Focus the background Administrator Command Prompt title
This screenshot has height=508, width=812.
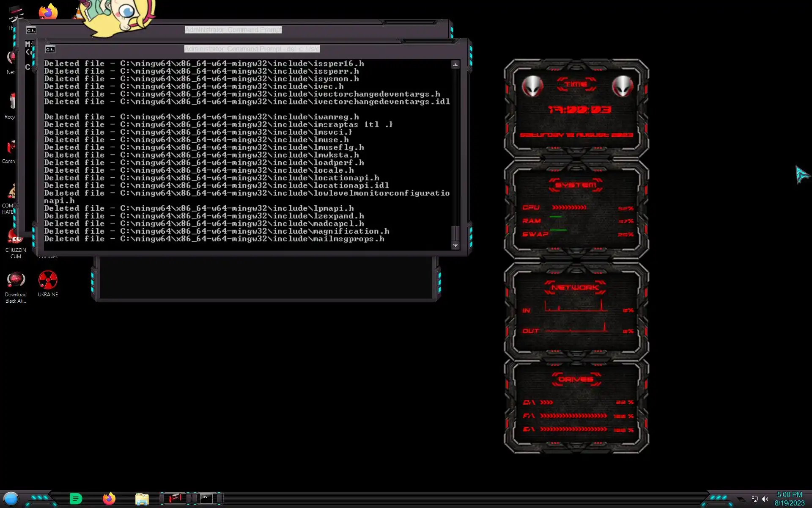[233, 30]
